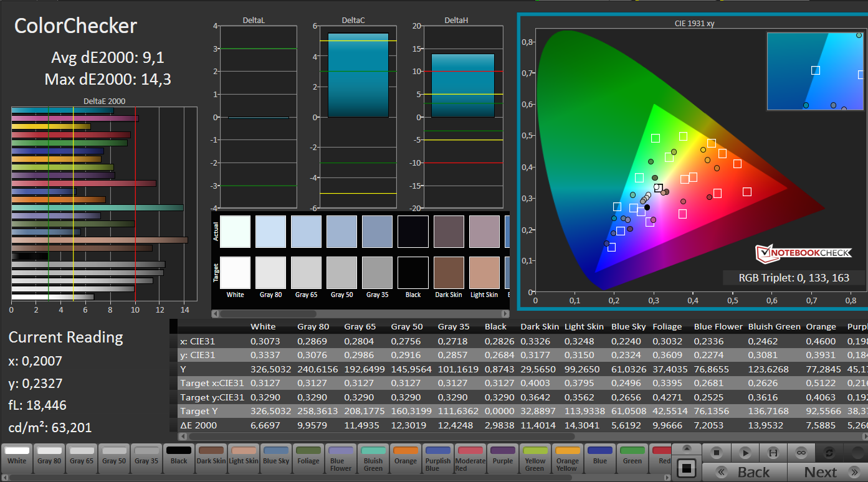Click the 'RGB Triplet: 0, 133, 163' readout
Image resolution: width=868 pixels, height=482 pixels.
[x=794, y=278]
